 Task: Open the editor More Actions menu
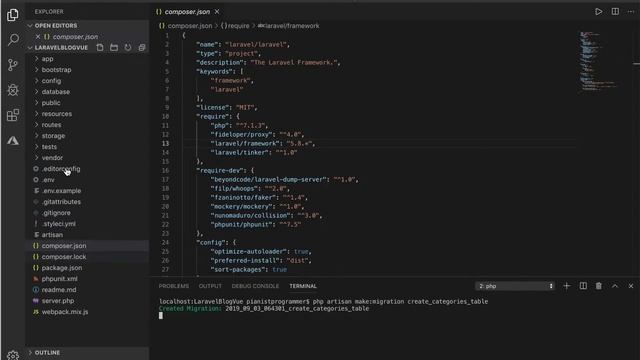[631, 11]
